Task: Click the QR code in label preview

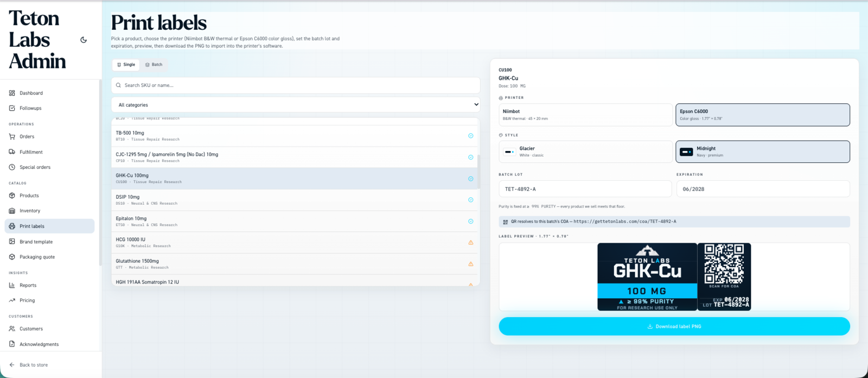Action: point(724,264)
